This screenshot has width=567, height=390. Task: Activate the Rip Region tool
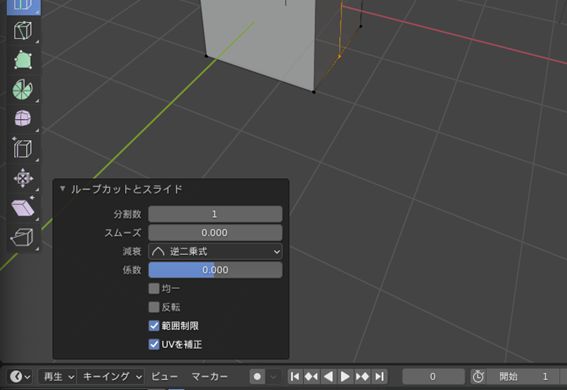23,237
